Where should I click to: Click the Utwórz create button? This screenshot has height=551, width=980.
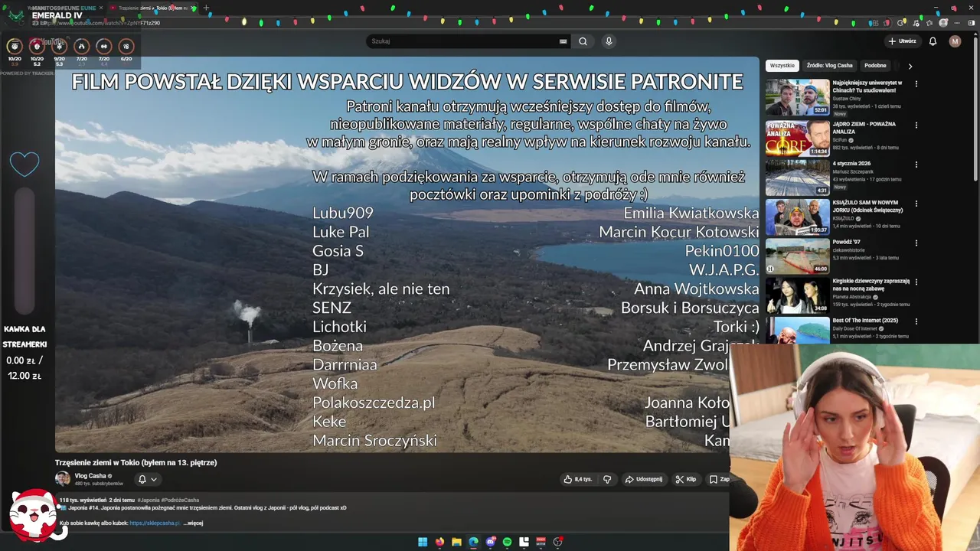(902, 41)
